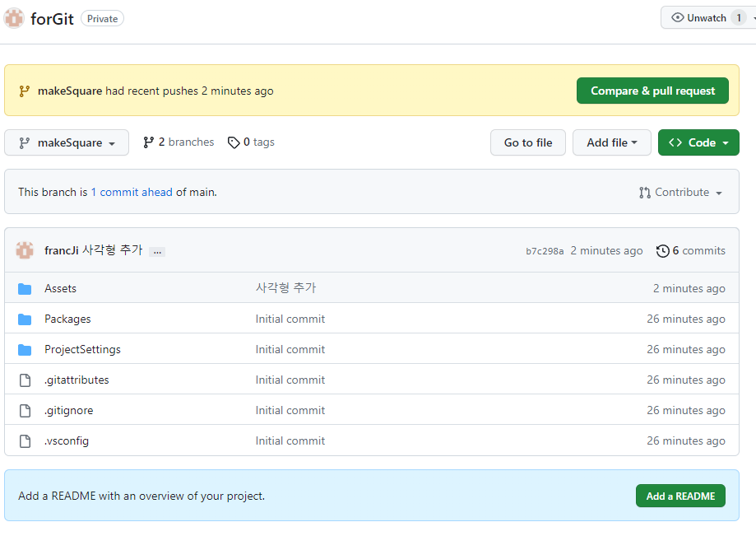
Task: Click the .vsconfig file icon
Action: 25,441
